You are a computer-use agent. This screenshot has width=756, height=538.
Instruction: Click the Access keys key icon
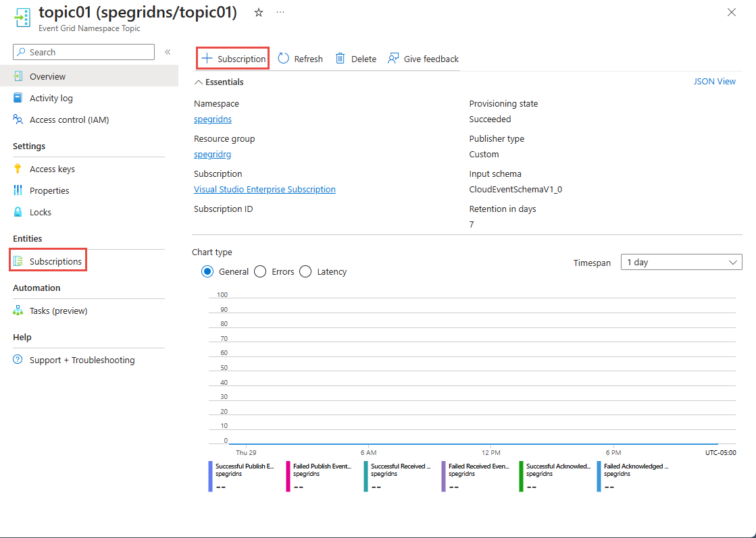pyautogui.click(x=18, y=169)
